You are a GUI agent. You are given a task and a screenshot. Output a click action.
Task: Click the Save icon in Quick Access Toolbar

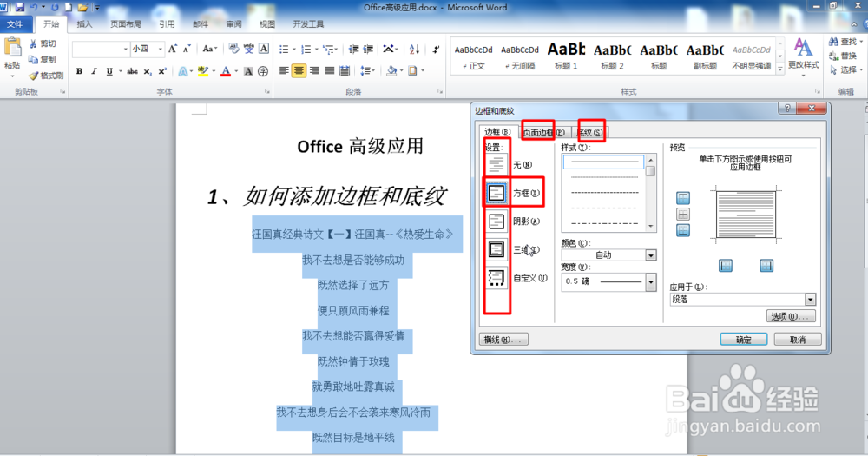(x=20, y=7)
